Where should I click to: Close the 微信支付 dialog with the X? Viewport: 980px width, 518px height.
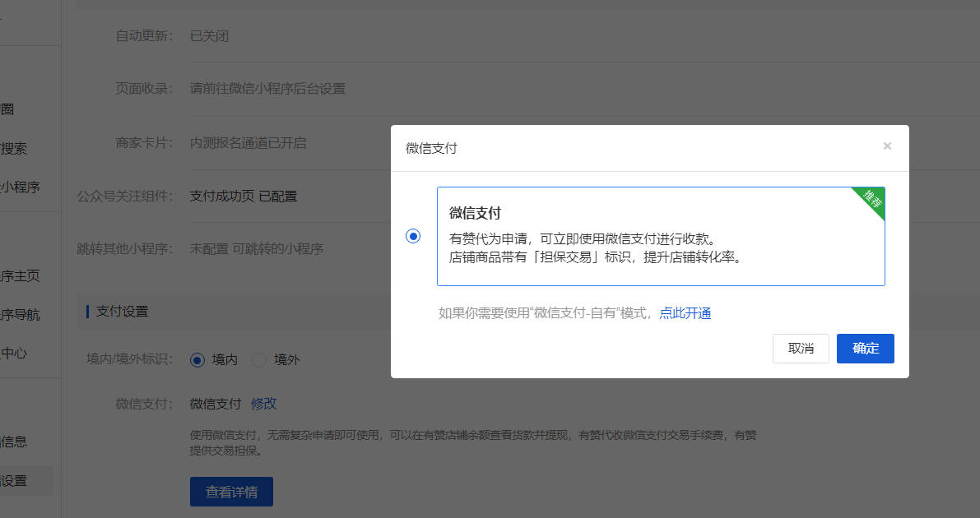tap(887, 146)
